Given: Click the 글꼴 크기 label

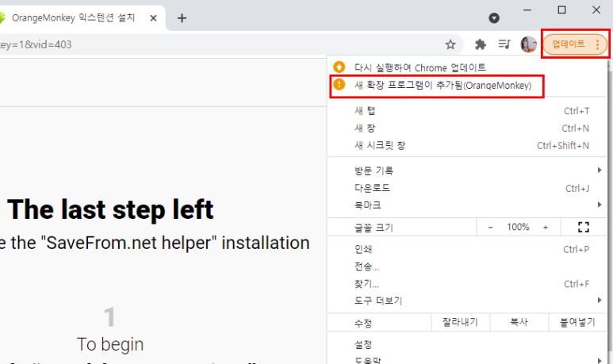Looking at the screenshot, I should click(374, 228).
